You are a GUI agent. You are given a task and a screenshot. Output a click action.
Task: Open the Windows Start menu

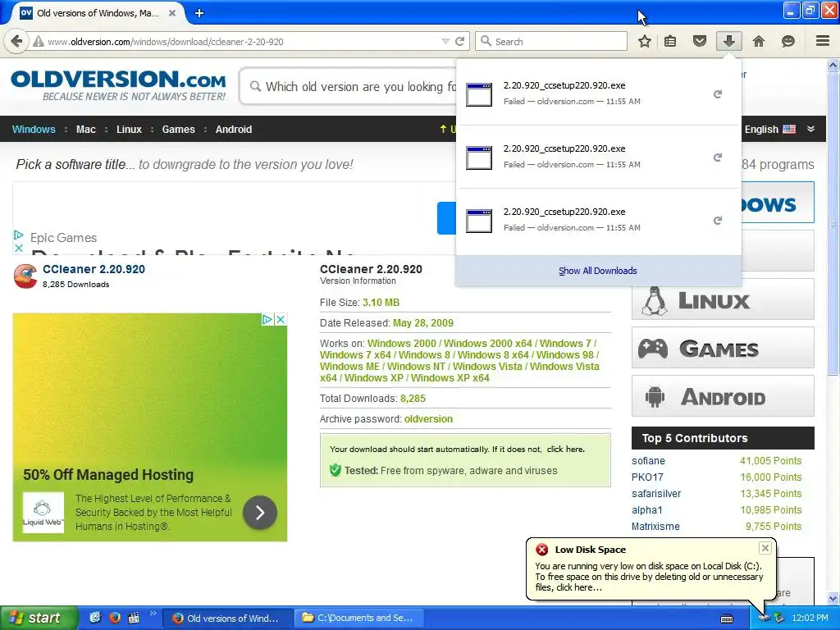pos(39,618)
